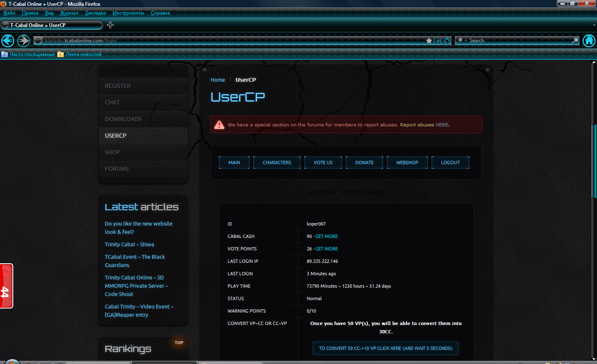Open the Правка menu
Viewport: 597px width, 364px height.
tap(30, 13)
